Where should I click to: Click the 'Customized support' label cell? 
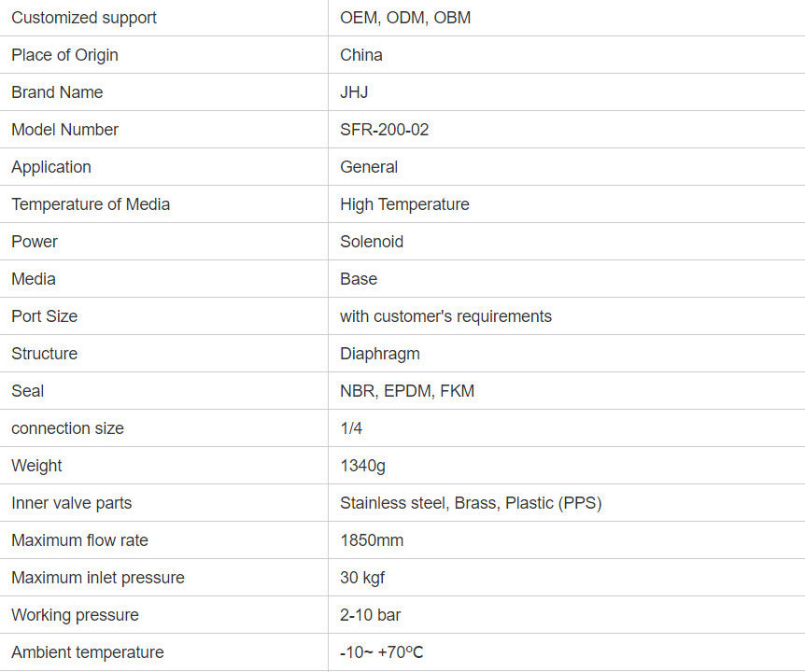click(x=84, y=18)
